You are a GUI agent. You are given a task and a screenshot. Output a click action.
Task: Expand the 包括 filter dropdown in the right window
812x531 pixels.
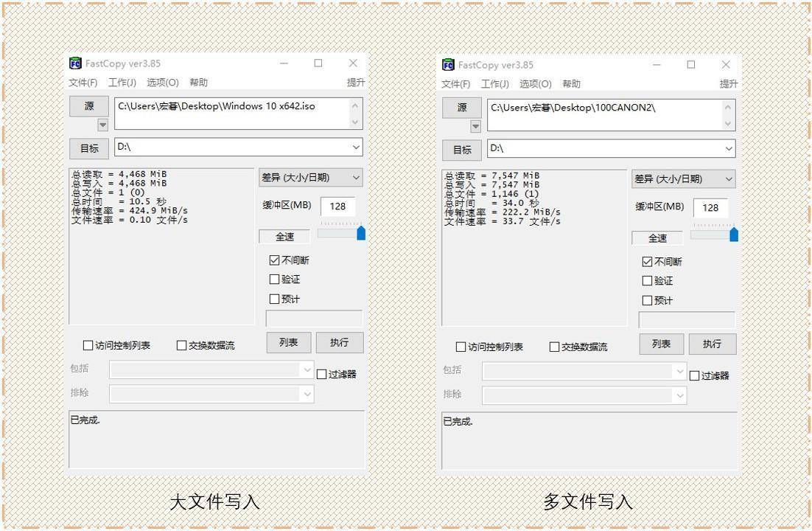point(679,370)
